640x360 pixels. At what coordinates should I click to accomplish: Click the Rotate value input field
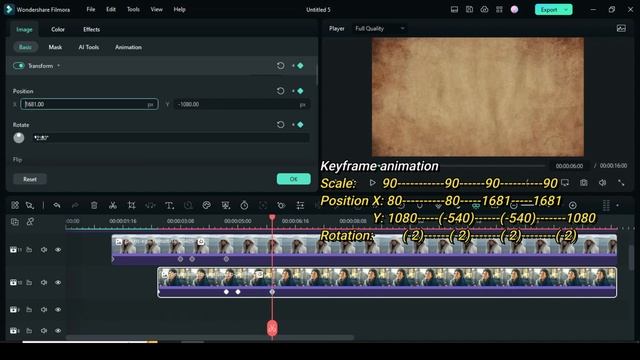point(170,138)
